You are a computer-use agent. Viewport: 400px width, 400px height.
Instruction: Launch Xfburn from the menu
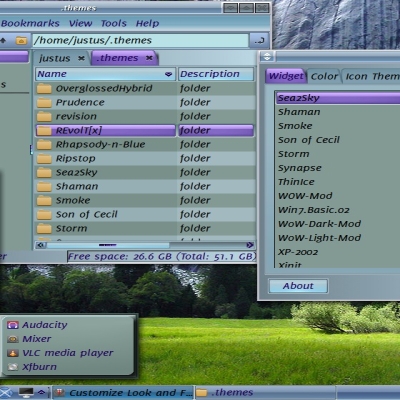(68, 367)
